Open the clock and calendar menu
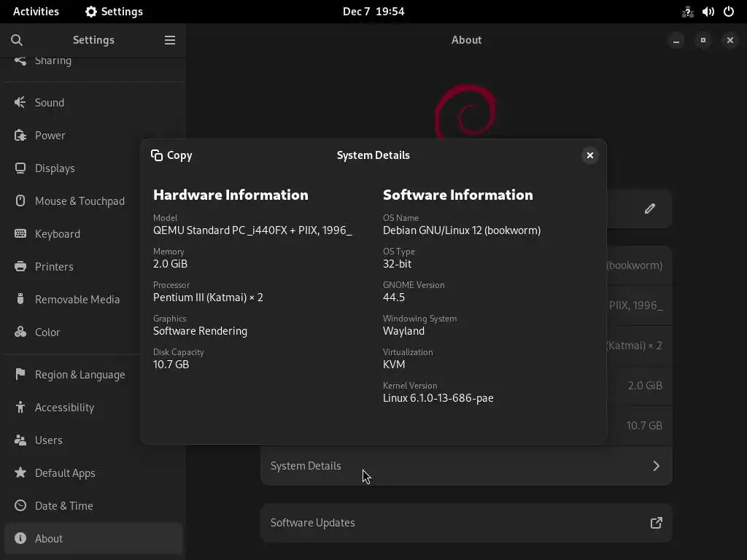Image resolution: width=747 pixels, height=560 pixels. [373, 12]
